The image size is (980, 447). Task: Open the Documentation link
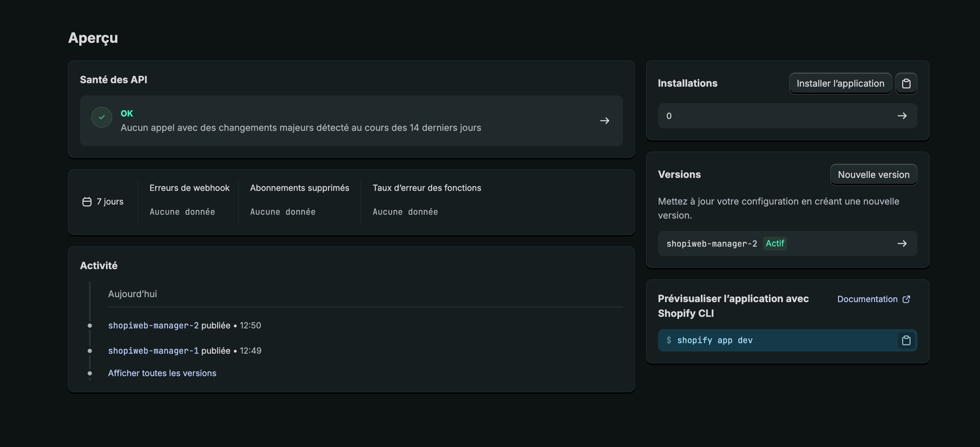[867, 299]
